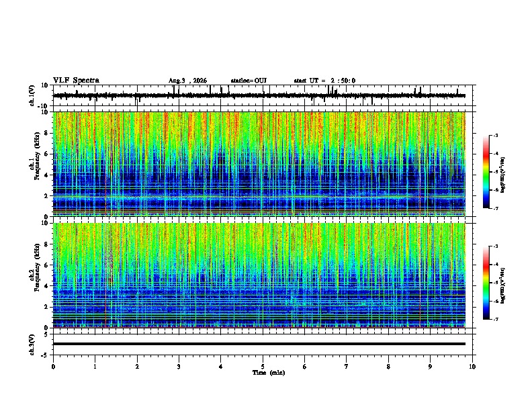The image size is (532, 411).
Task: Click time axis tick label "3"
Action: click(x=179, y=367)
